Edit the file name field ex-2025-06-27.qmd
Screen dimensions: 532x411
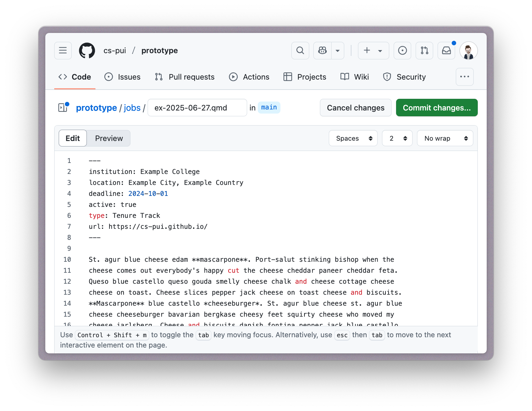coord(197,108)
